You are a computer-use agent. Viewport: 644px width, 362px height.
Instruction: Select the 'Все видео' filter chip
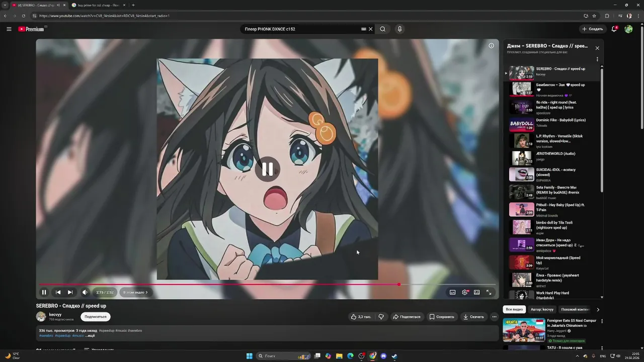tap(514, 309)
